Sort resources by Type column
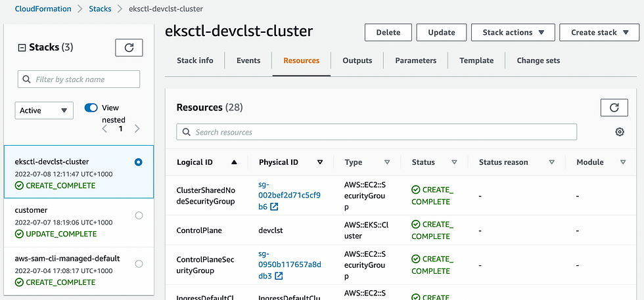644x300 pixels. (x=387, y=162)
